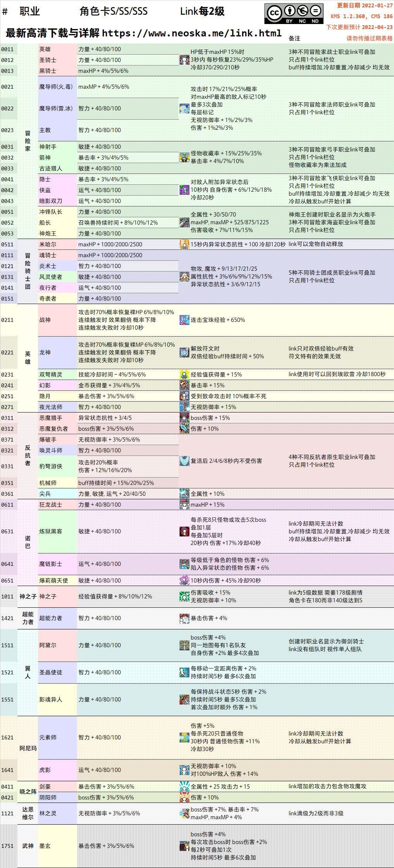Click the 角色卡S/SS/SSS column header
Viewport: 394px width, 868px height.
[114, 11]
